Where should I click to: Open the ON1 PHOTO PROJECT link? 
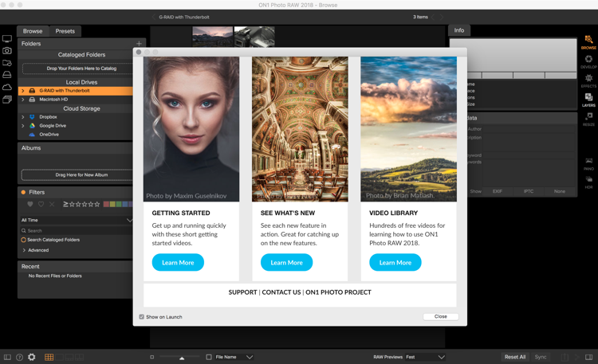[338, 292]
